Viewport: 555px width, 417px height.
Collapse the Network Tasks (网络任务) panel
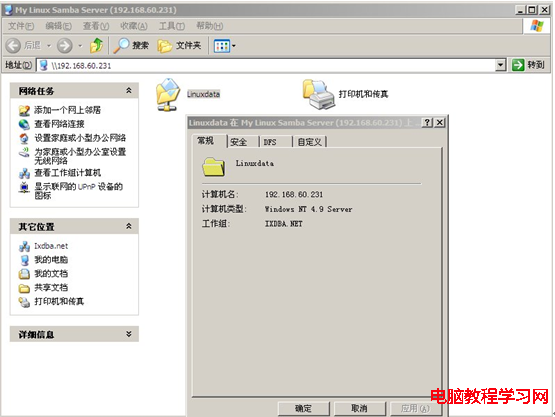tap(129, 91)
